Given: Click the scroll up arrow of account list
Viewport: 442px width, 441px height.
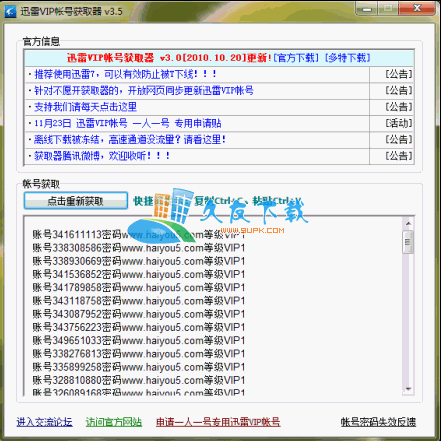Looking at the screenshot, I should coord(408,223).
